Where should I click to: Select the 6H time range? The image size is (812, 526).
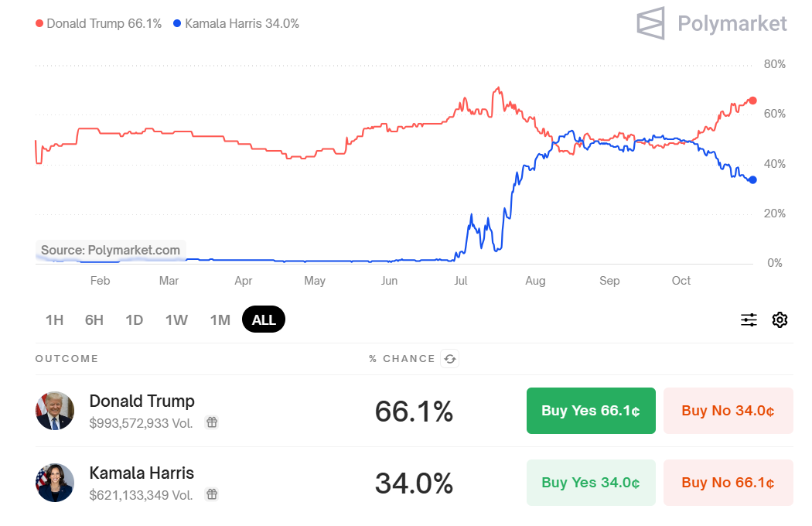(x=94, y=319)
